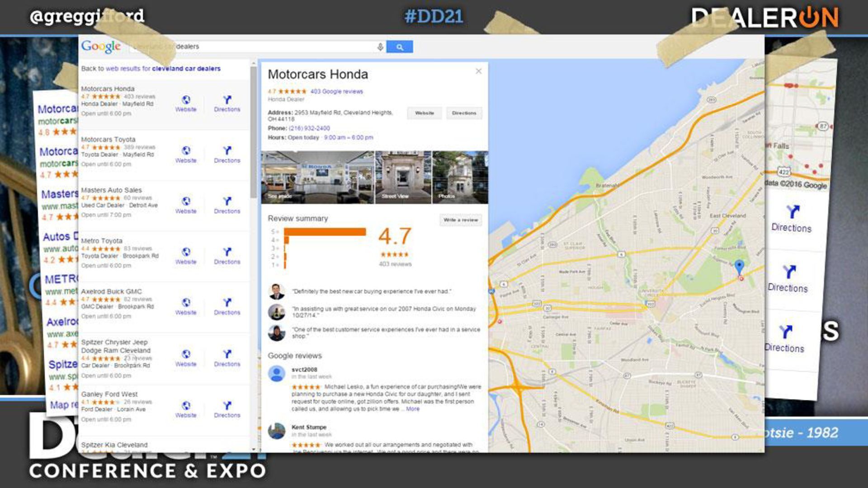Click first reviewer photo in review summary
Viewport: 868px width, 488px height.
(x=277, y=291)
